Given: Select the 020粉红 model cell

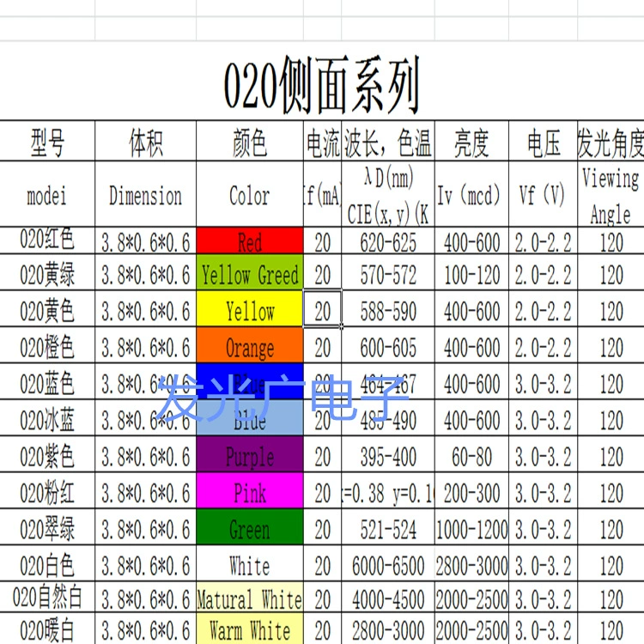Looking at the screenshot, I should [x=47, y=490].
